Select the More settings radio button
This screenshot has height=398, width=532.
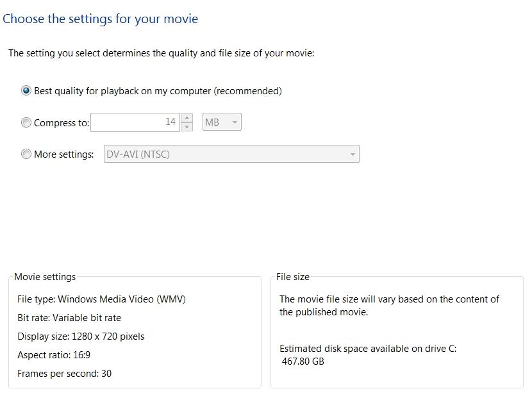(x=26, y=154)
